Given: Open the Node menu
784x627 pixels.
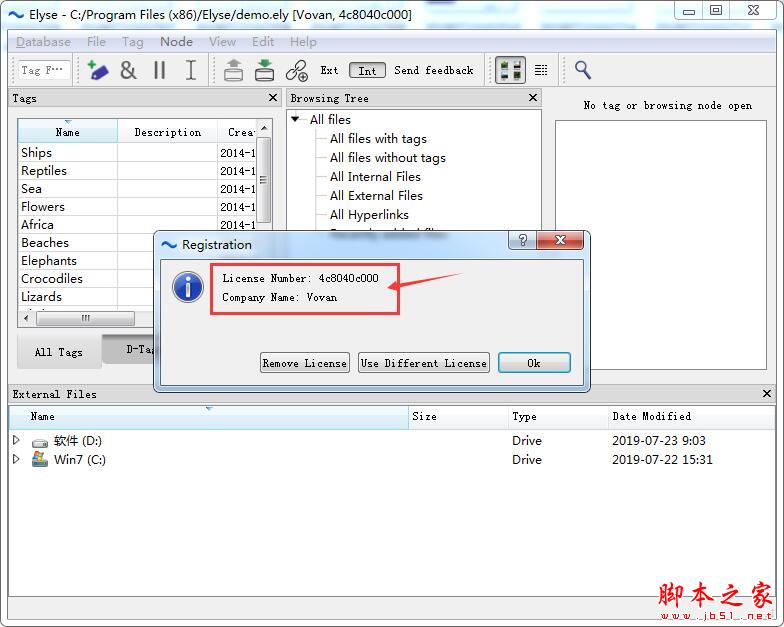Looking at the screenshot, I should (176, 42).
